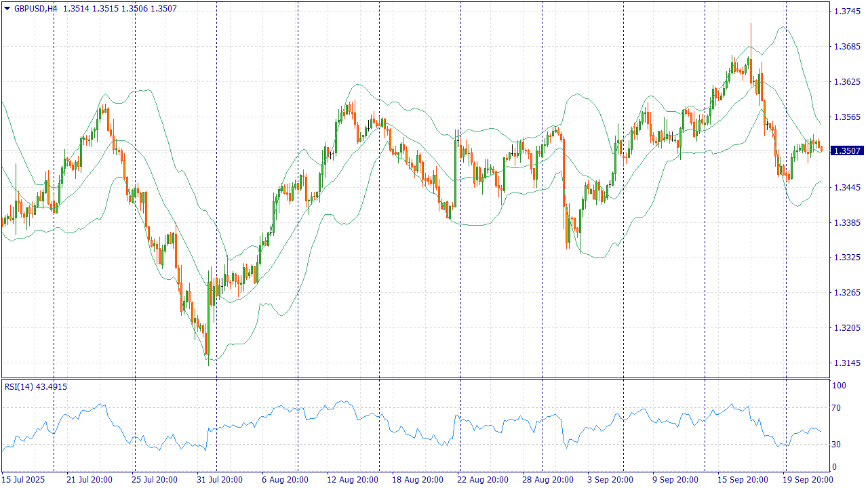Click the current price tag 1.3507 on axis
Viewport: 868px width, 488px height.
point(848,150)
